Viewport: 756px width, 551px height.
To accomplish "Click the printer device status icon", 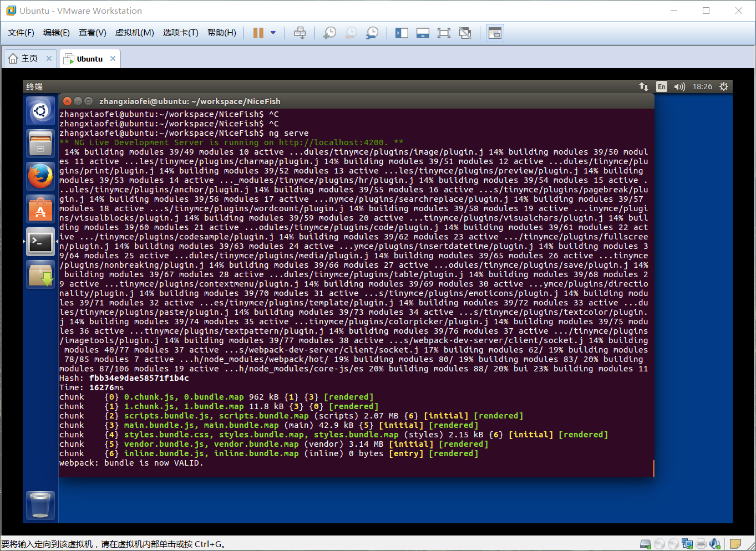I will point(701,544).
